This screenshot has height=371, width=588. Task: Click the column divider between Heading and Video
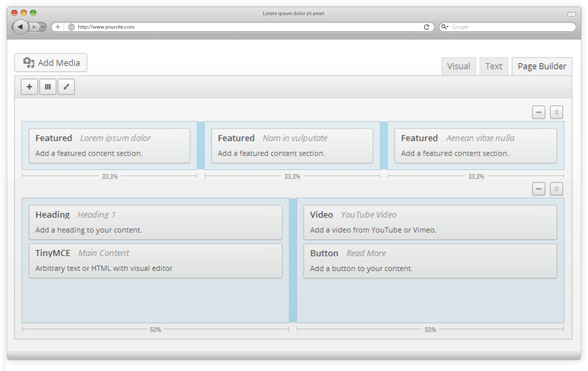pos(293,260)
